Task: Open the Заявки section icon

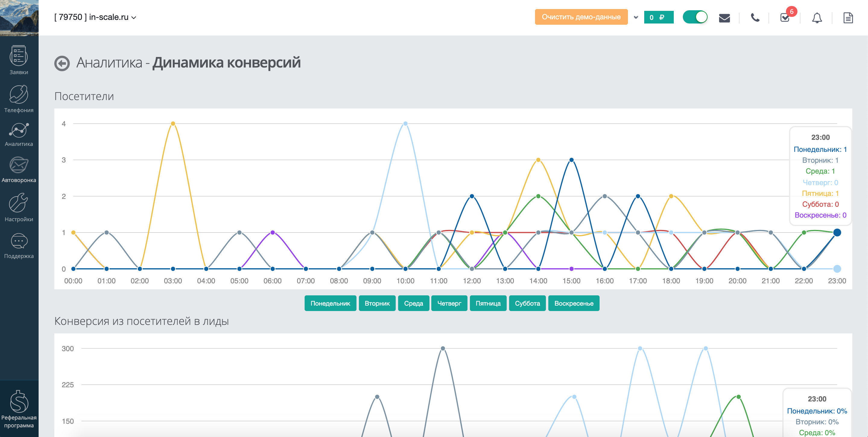Action: coord(18,56)
